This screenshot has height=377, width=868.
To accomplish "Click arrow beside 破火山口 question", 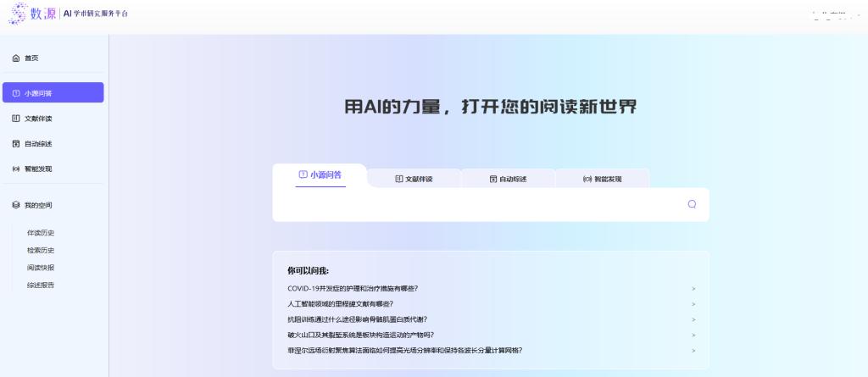I will click(x=693, y=335).
